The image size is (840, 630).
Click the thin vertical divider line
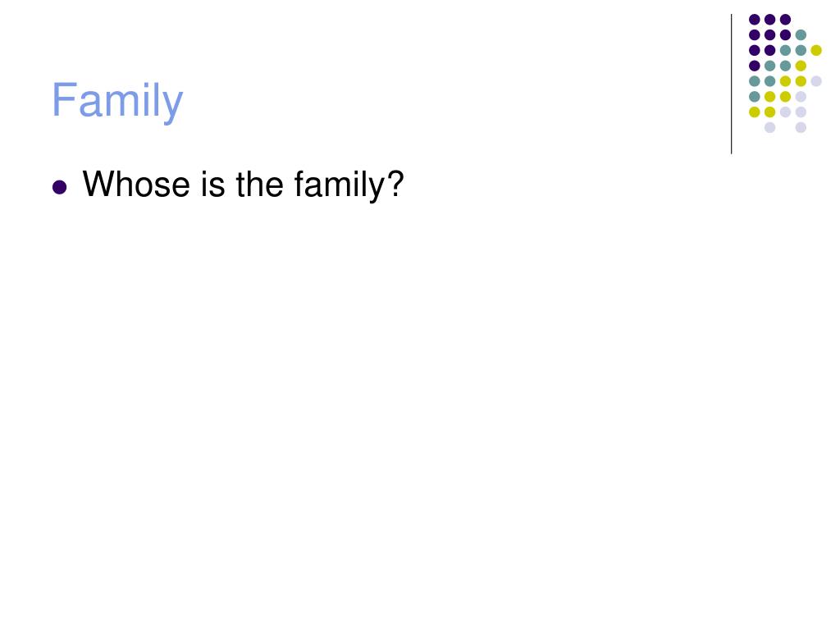[731, 84]
